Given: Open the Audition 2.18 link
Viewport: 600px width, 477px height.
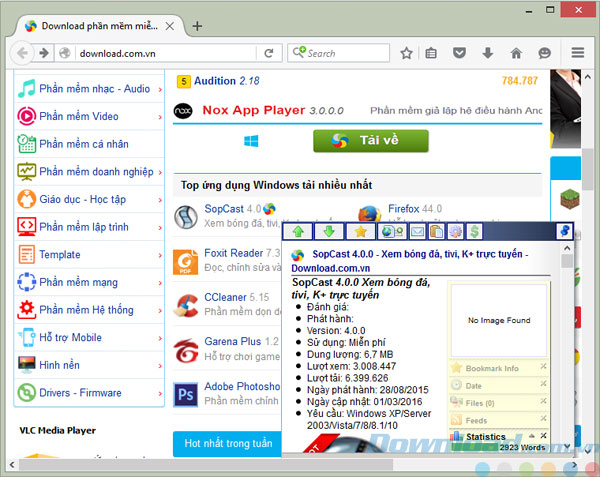Looking at the screenshot, I should 227,81.
